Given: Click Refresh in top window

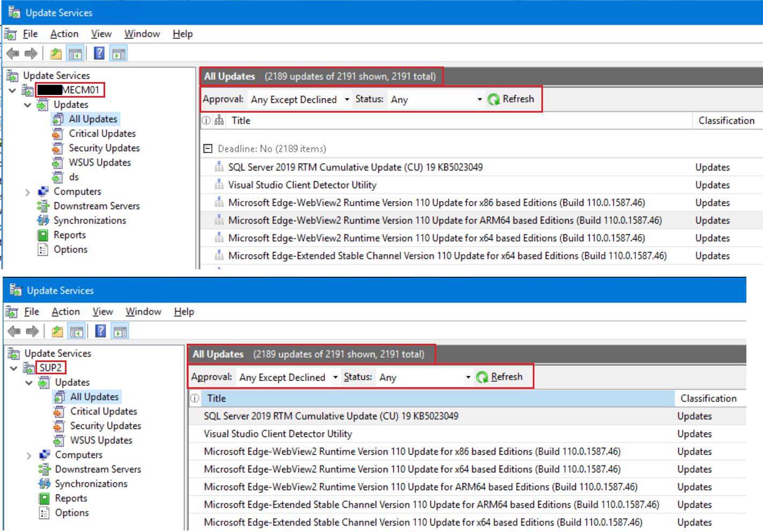Looking at the screenshot, I should tap(511, 99).
